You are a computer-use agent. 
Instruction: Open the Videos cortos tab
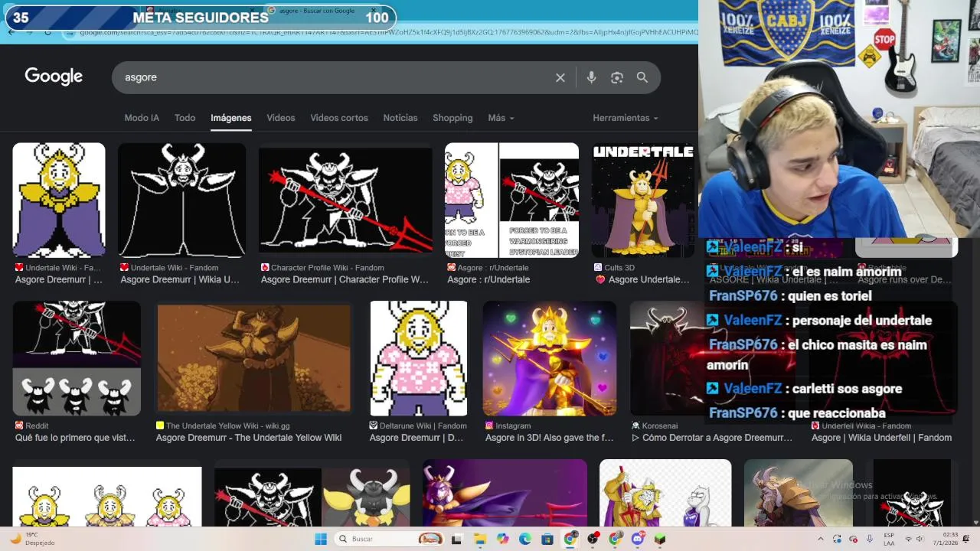coord(339,118)
